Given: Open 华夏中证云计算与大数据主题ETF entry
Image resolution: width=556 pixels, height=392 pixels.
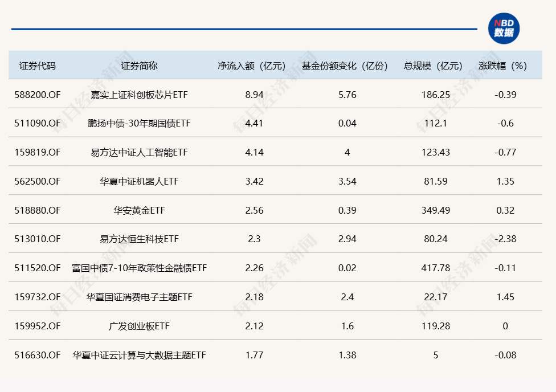Looking at the screenshot, I should [139, 355].
